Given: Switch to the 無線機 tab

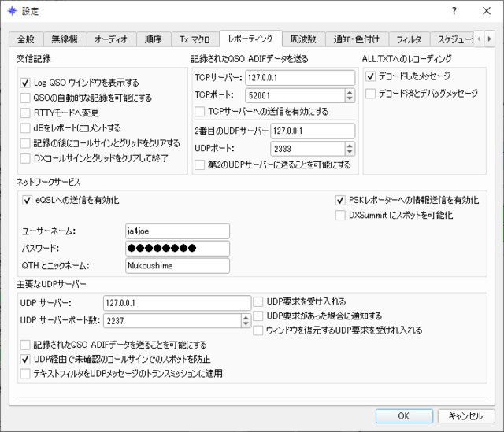Looking at the screenshot, I should coord(65,39).
